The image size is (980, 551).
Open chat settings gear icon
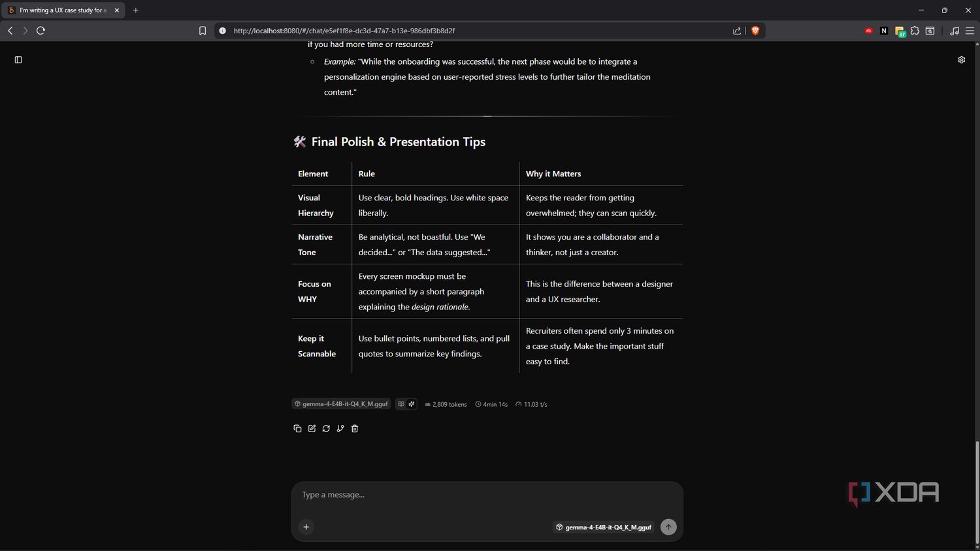pos(962,59)
